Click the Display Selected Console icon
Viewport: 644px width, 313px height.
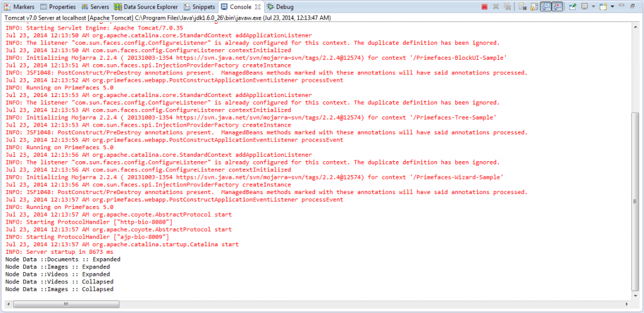(584, 7)
